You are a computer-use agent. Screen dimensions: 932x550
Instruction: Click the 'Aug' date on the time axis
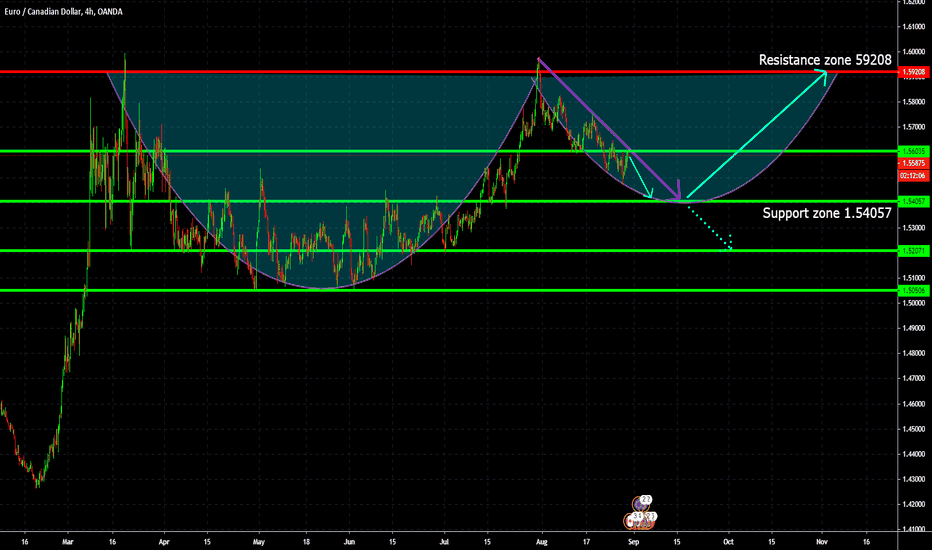point(541,542)
